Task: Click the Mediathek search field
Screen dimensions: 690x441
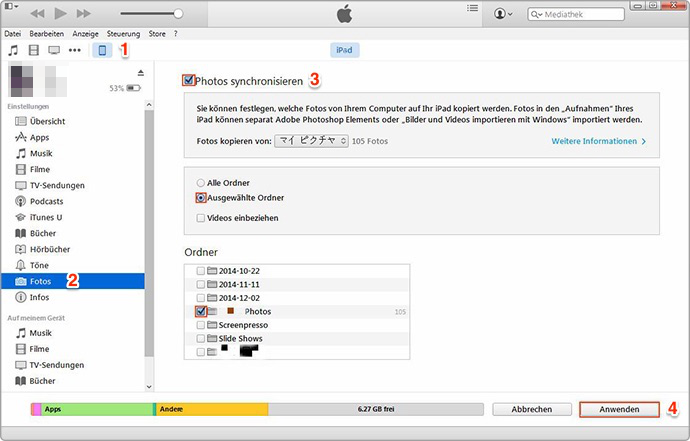Action: pyautogui.click(x=576, y=14)
